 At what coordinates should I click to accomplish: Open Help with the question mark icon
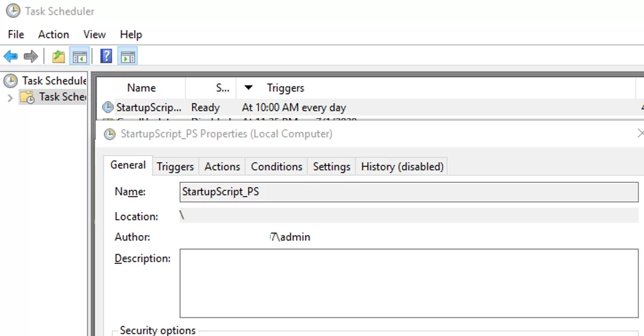click(x=106, y=56)
